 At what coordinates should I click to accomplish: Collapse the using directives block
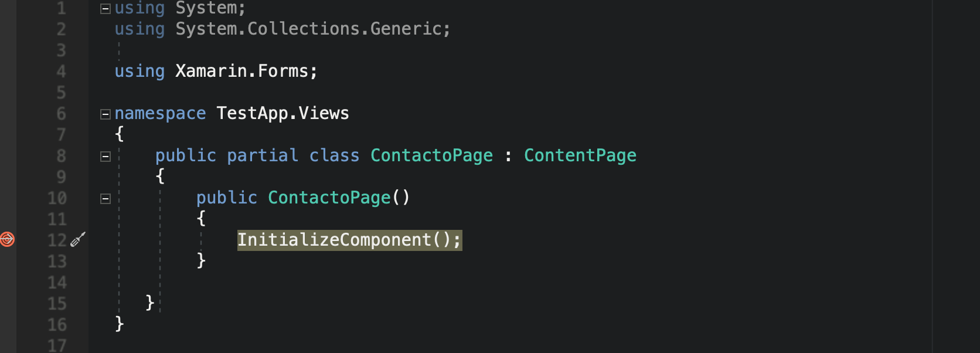coord(106,8)
